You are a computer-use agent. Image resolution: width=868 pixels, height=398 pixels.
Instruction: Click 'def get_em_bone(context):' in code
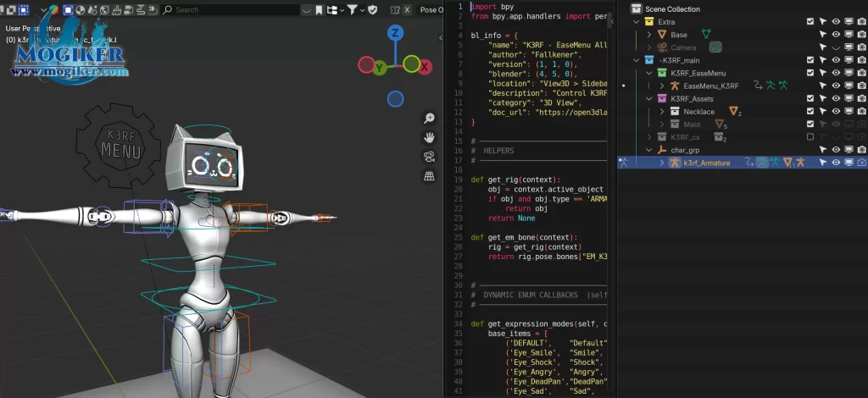coord(525,237)
